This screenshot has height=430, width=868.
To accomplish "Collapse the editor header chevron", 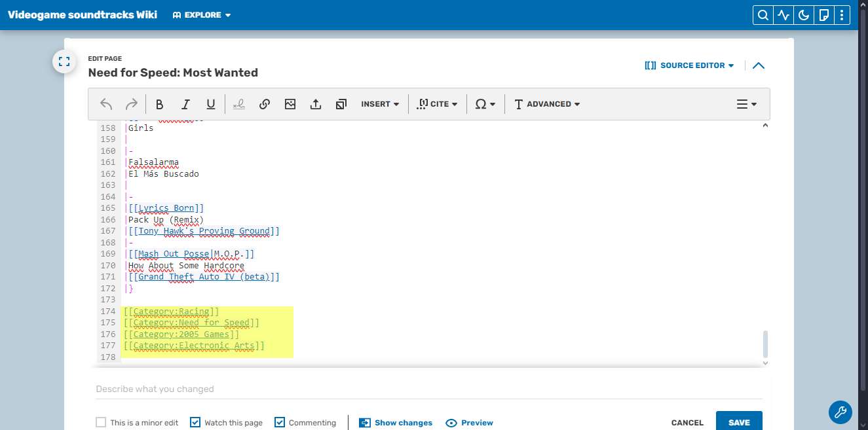I will coord(759,65).
